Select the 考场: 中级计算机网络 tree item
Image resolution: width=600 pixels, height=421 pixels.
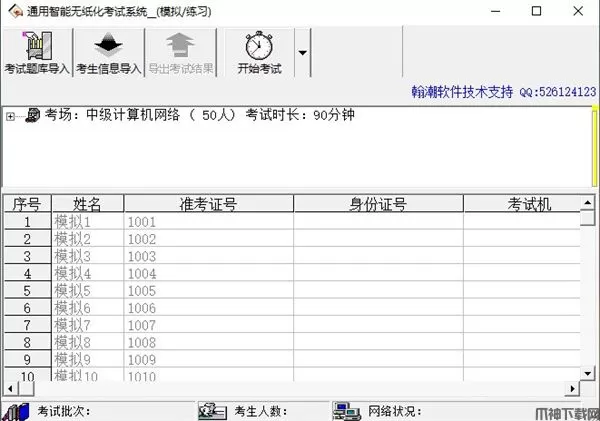(x=199, y=115)
